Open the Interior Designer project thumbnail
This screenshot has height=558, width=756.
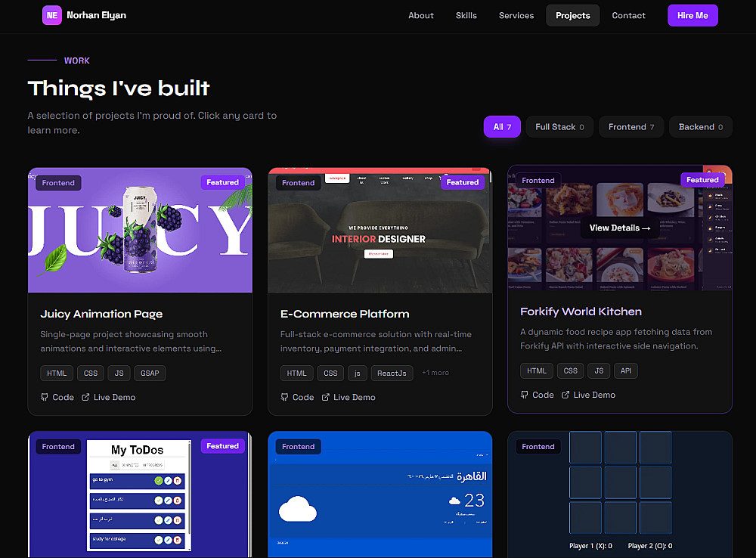click(x=380, y=230)
